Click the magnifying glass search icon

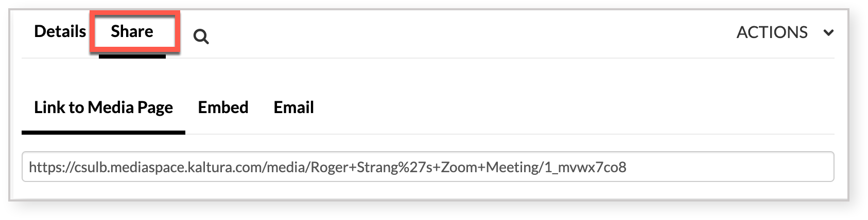point(201,36)
